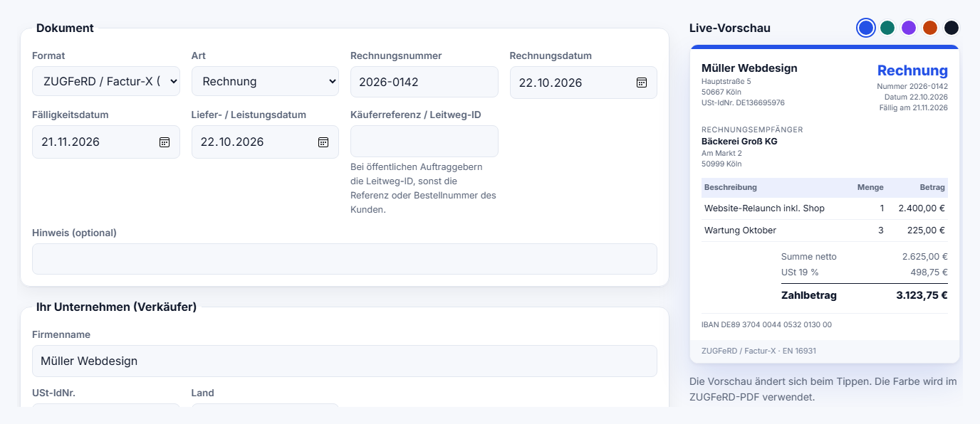Click the Rechnungsdatum field 22.10.2026

point(583,83)
